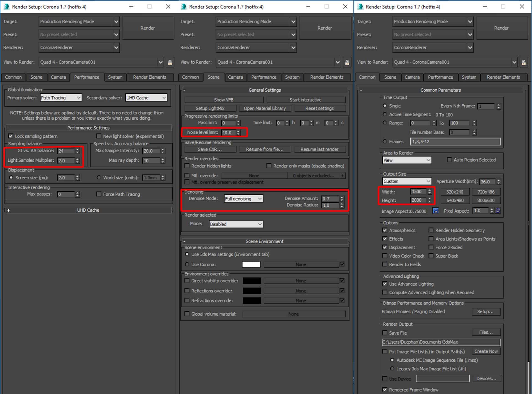Enable New light solver (experimental)
This screenshot has width=532, height=394.
coord(99,136)
